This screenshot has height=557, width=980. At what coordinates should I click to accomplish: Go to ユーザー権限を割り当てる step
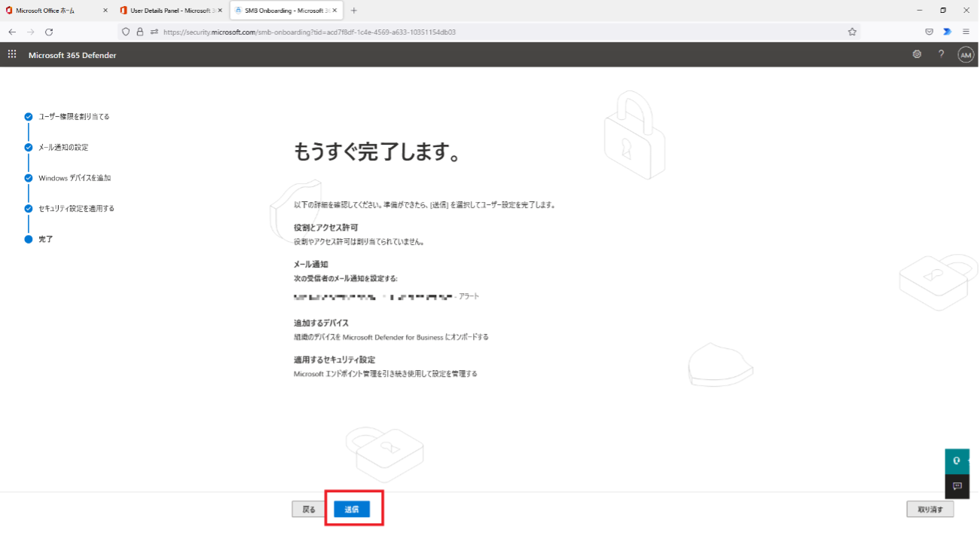[74, 117]
